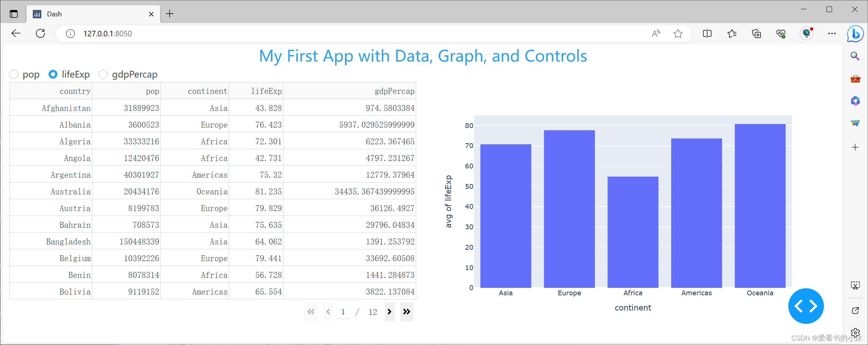Switch to the Dash browser tab
Image resolution: width=868 pixels, height=345 pixels.
[x=93, y=14]
